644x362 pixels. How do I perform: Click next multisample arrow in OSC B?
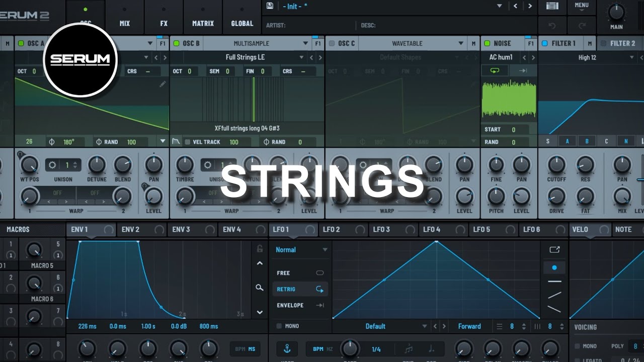pos(320,57)
